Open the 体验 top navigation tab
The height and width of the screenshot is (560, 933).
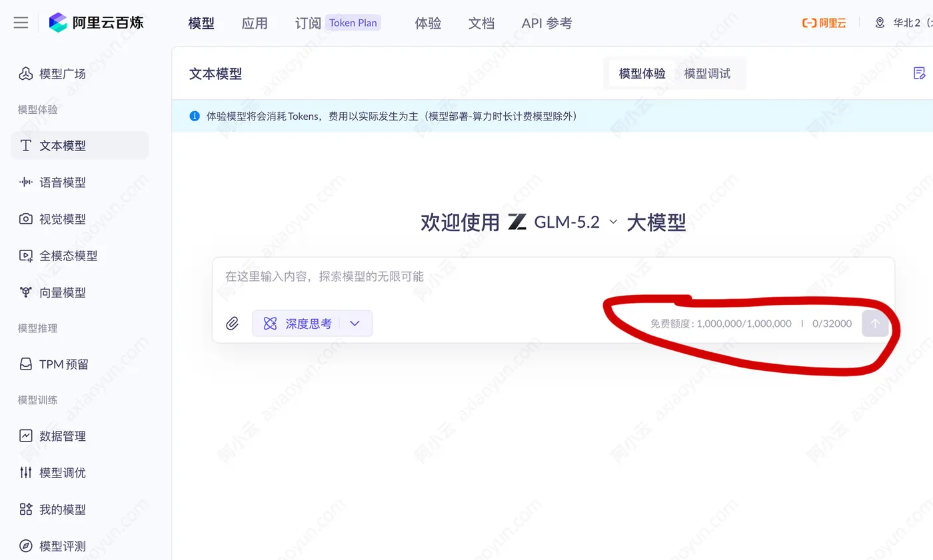[x=428, y=23]
